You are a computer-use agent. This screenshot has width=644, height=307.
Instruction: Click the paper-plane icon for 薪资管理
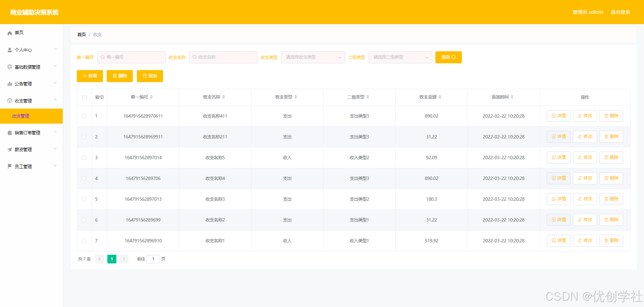(x=10, y=149)
